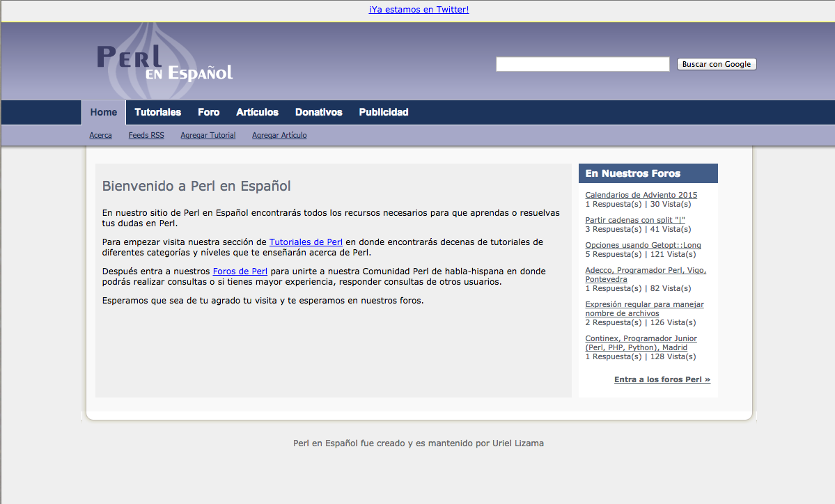
Task: Click inside the Google search field
Action: click(582, 63)
